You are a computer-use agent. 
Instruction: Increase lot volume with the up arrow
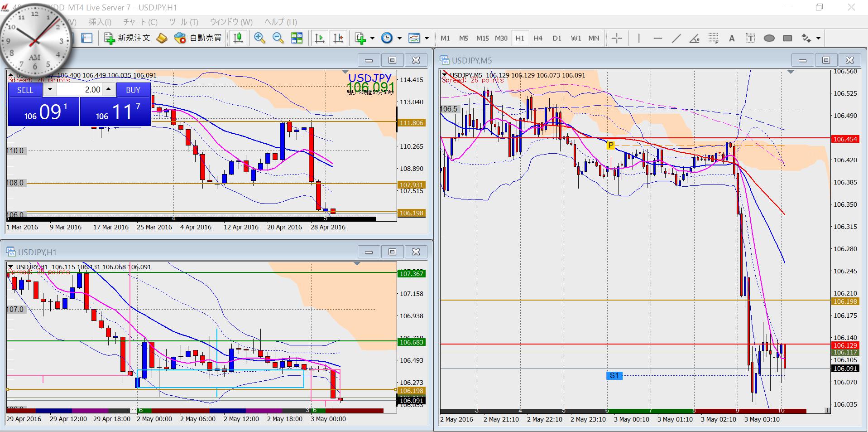point(109,90)
